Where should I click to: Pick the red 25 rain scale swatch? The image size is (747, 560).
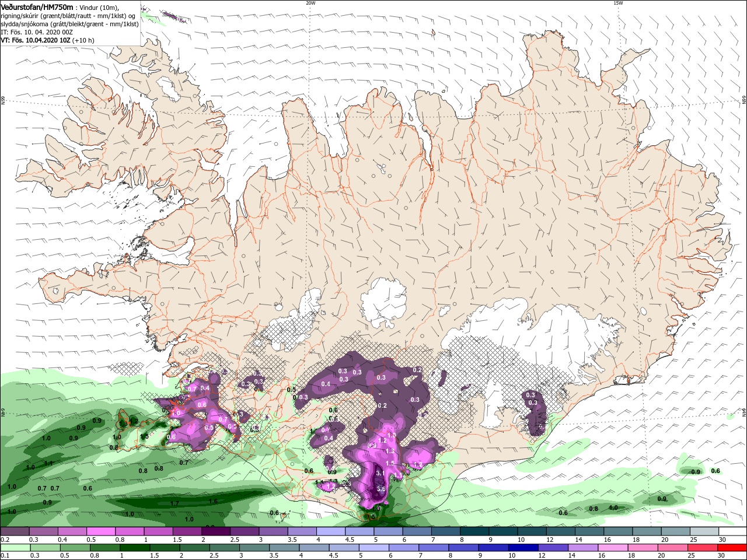(x=702, y=548)
